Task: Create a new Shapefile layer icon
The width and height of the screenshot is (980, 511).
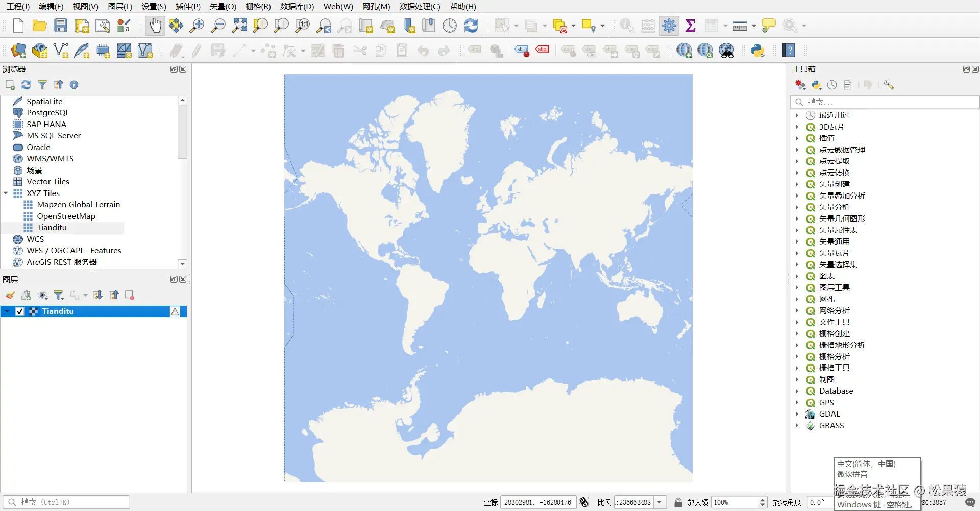Action: [x=61, y=51]
